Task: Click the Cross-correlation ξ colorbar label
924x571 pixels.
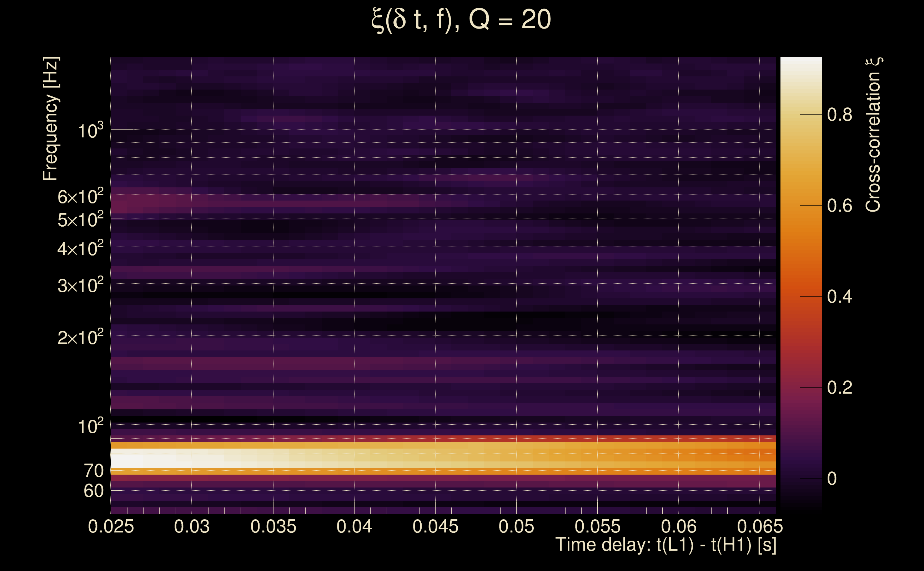Action: (873, 135)
